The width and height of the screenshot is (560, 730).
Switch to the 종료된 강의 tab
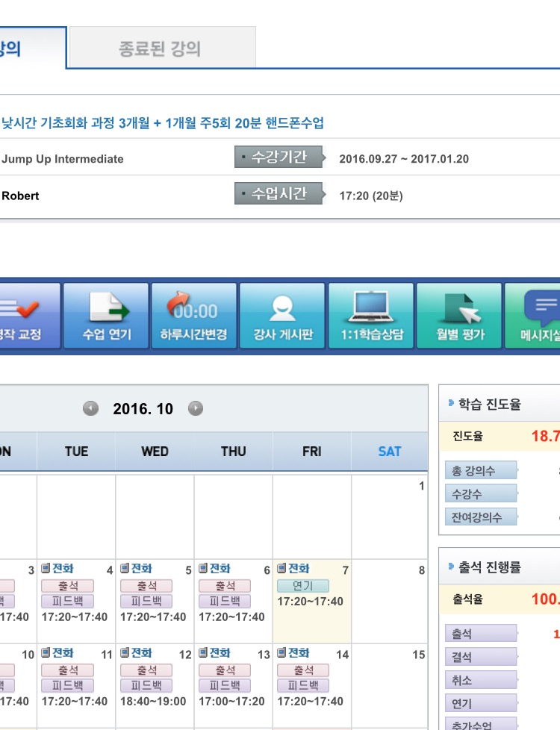(x=160, y=49)
